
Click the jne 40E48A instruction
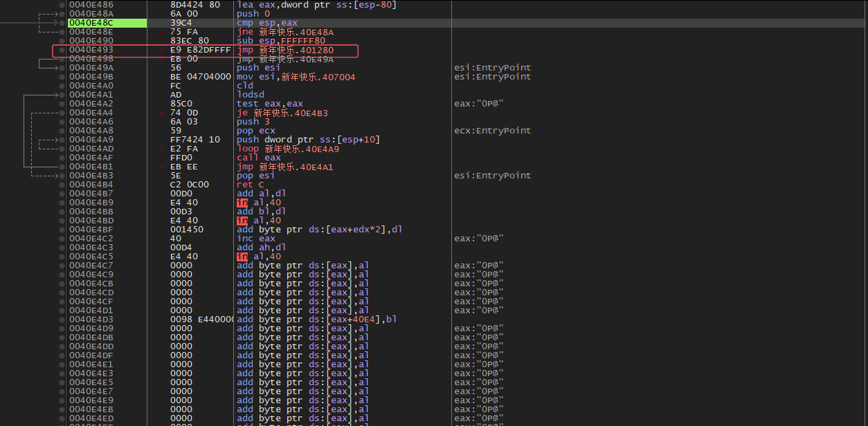tap(285, 32)
